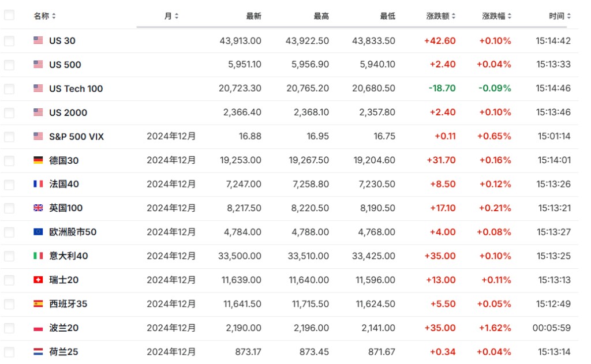Click the 最低 column header
Screen dimensions: 591x364
[387, 16]
